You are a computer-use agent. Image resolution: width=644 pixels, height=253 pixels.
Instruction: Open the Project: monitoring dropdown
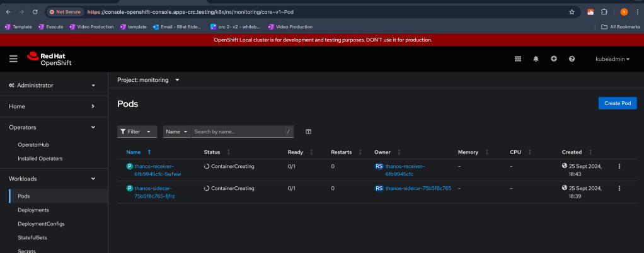click(x=148, y=80)
